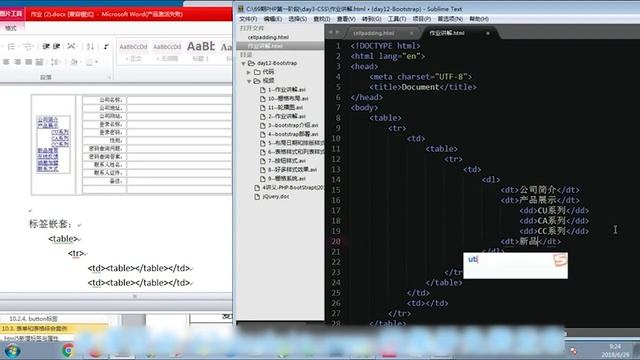
Task: Click the Chinese layout icon in Word ribbon
Action: pos(72,47)
